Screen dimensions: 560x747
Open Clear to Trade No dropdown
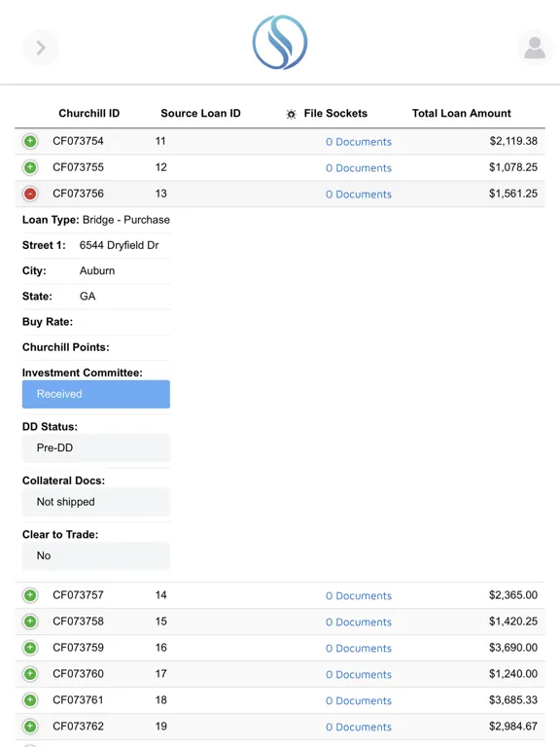(96, 555)
